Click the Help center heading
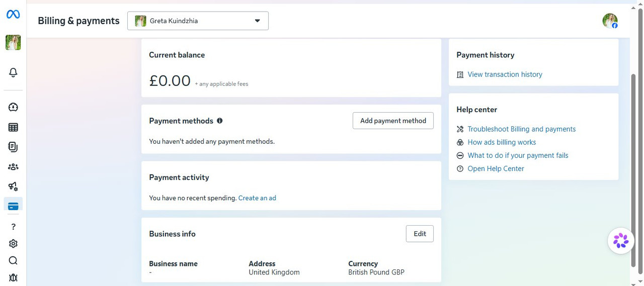The width and height of the screenshot is (644, 286). pyautogui.click(x=477, y=110)
